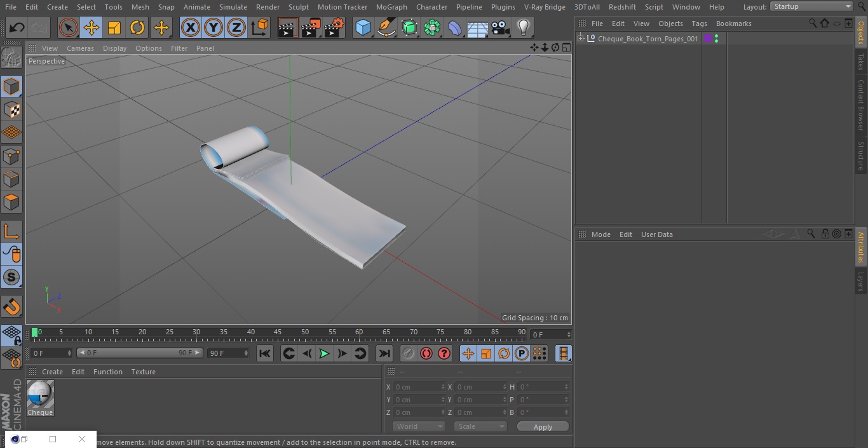Viewport: 868px width, 448px height.
Task: Select the Cheque material thumbnail
Action: click(40, 398)
